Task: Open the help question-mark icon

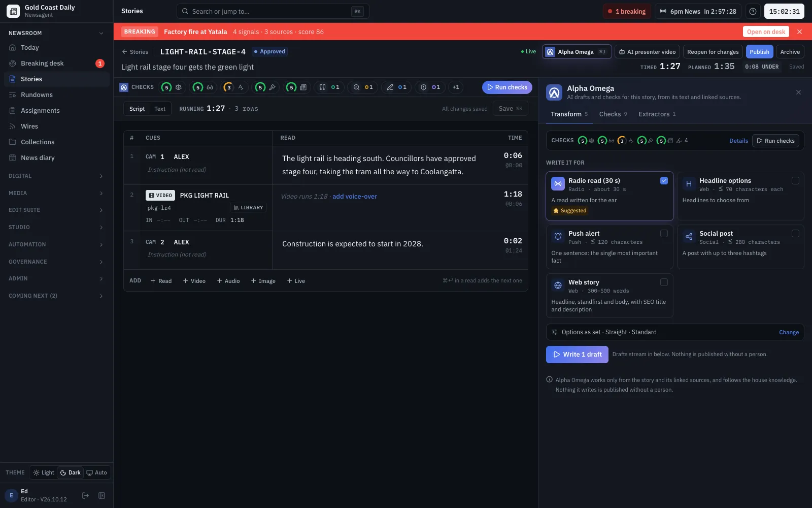Action: [x=753, y=11]
